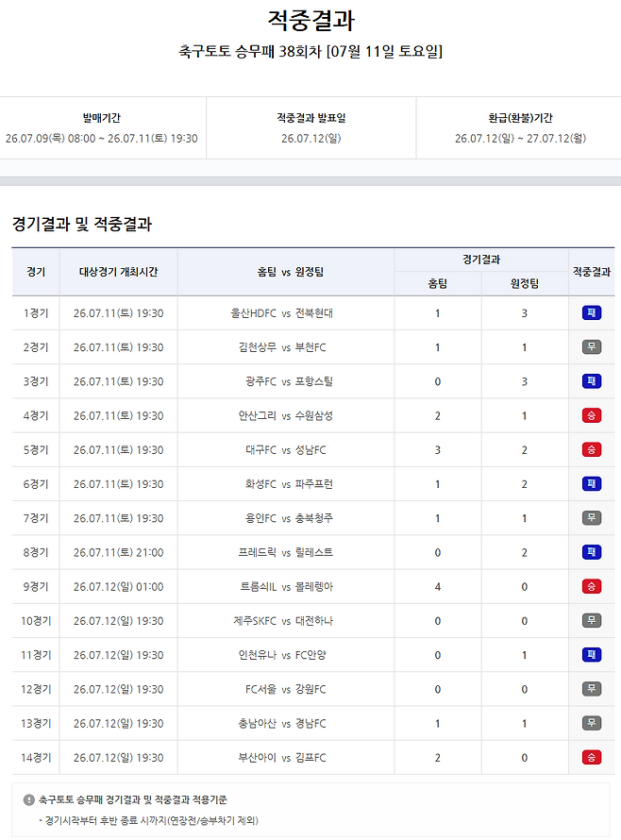
Task: Click the 무 badge for 13경기
Action: pos(592,723)
